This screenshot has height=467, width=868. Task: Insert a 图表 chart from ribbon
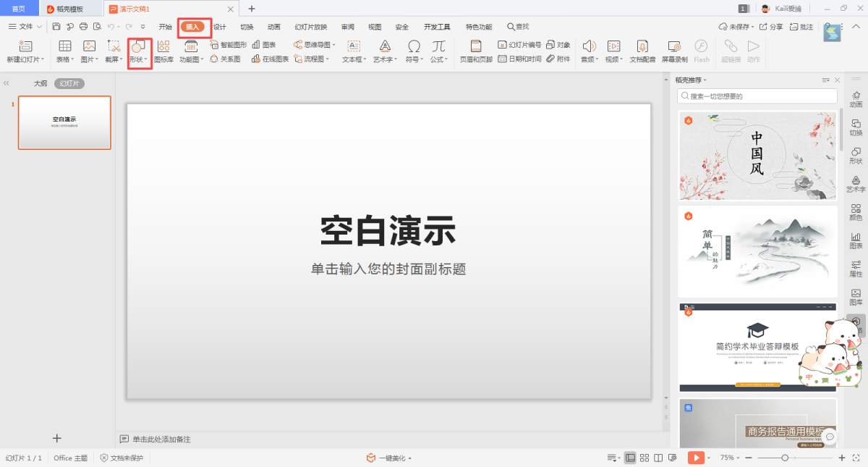click(264, 45)
